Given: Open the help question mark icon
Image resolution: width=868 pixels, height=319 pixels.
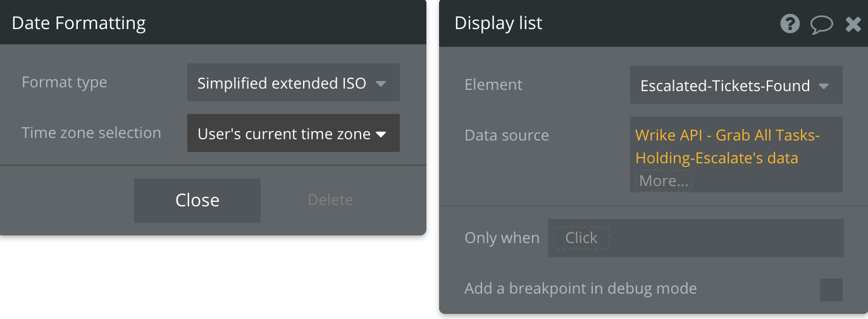Looking at the screenshot, I should (x=790, y=24).
